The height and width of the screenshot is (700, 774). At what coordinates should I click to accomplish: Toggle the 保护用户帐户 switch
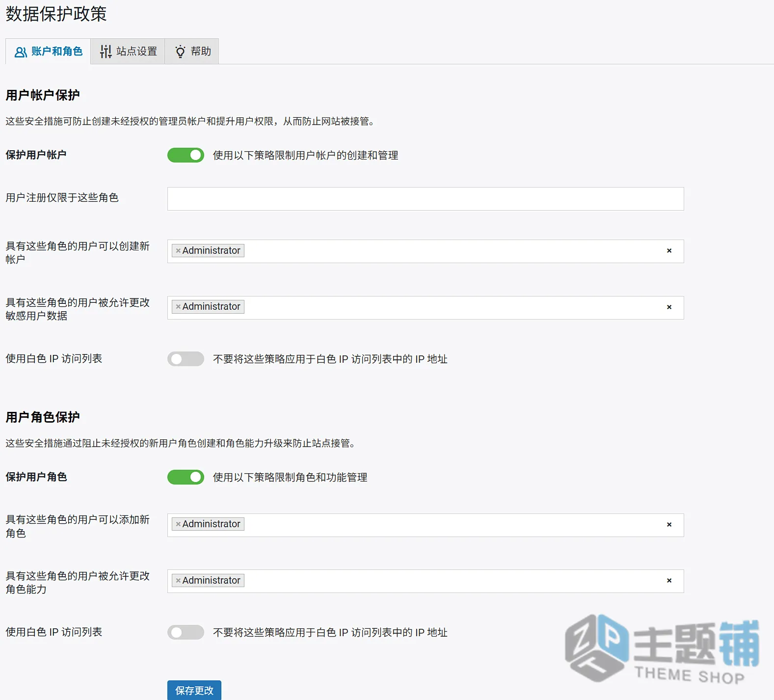pos(186,155)
